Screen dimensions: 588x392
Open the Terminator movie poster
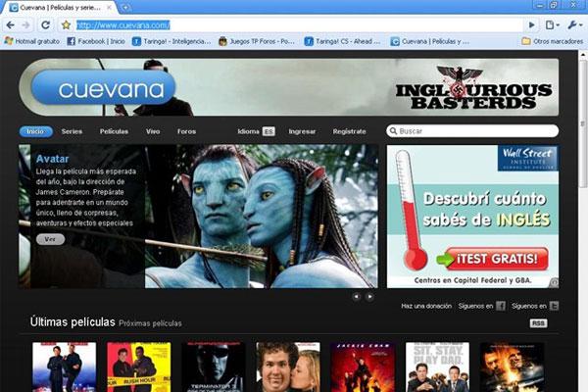[x=214, y=367]
